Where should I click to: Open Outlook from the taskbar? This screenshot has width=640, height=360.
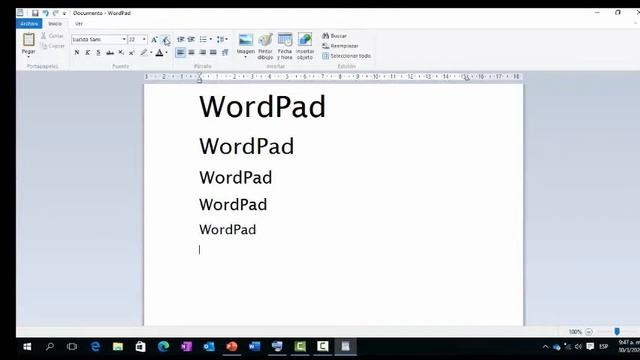(x=209, y=347)
